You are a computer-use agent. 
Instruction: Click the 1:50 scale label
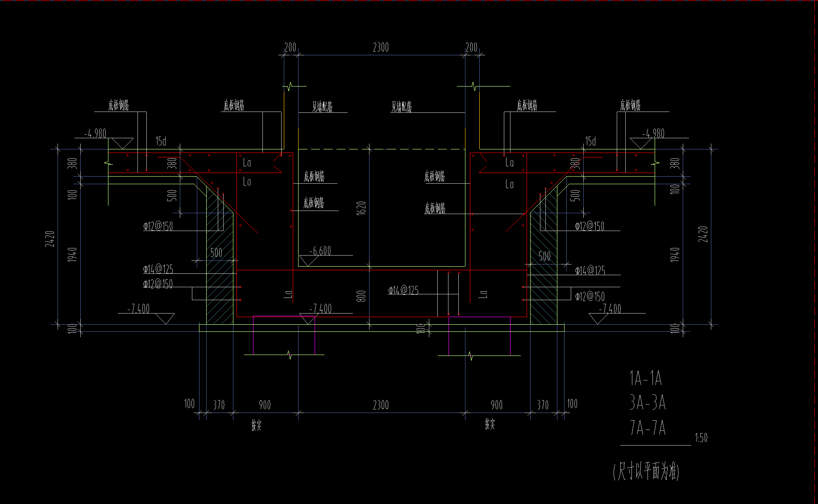(701, 438)
